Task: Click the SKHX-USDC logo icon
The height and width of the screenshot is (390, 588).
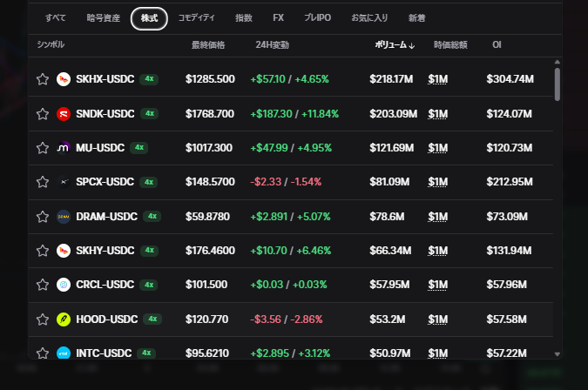Action: pyautogui.click(x=64, y=79)
